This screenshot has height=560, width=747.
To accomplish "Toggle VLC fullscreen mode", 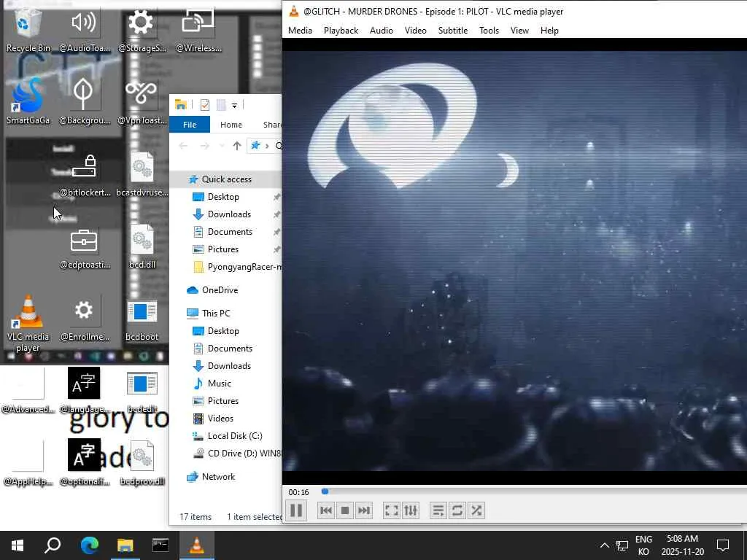I will 391,510.
